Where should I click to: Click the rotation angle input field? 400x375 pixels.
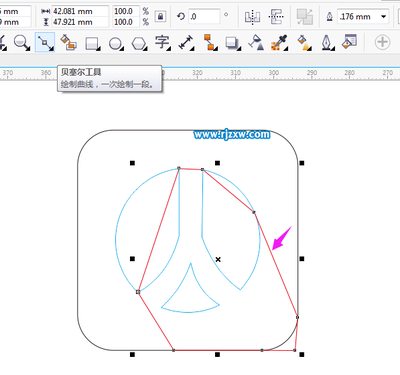click(x=204, y=16)
